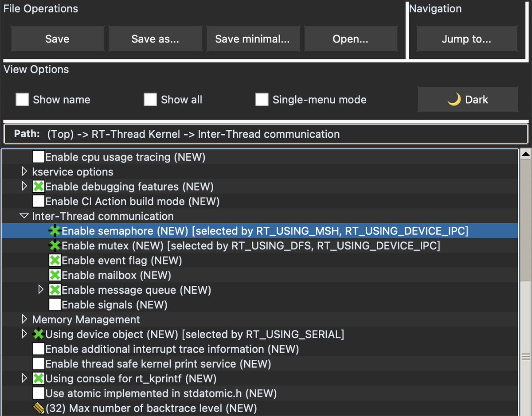The width and height of the screenshot is (532, 416).
Task: Uncheck Enable debugging features green mark
Action: click(x=39, y=187)
